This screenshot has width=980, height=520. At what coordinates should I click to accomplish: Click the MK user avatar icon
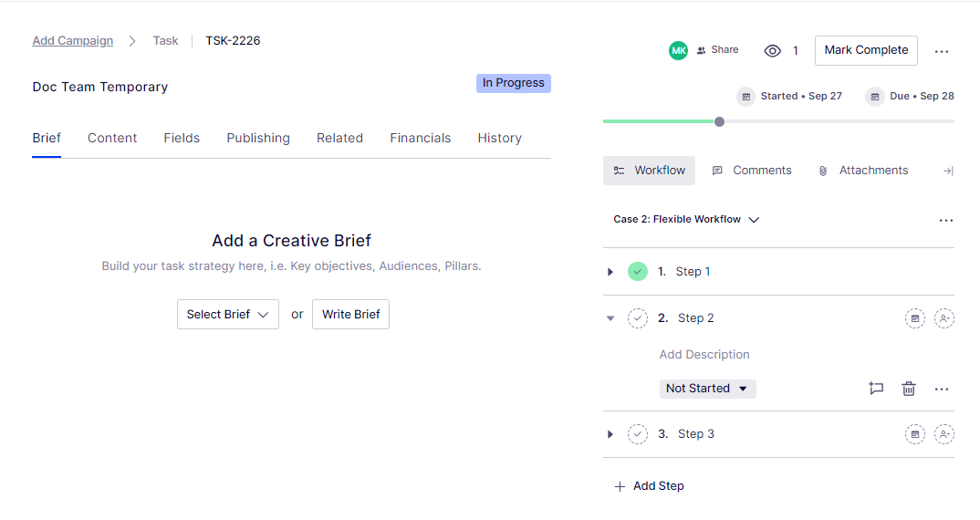678,51
